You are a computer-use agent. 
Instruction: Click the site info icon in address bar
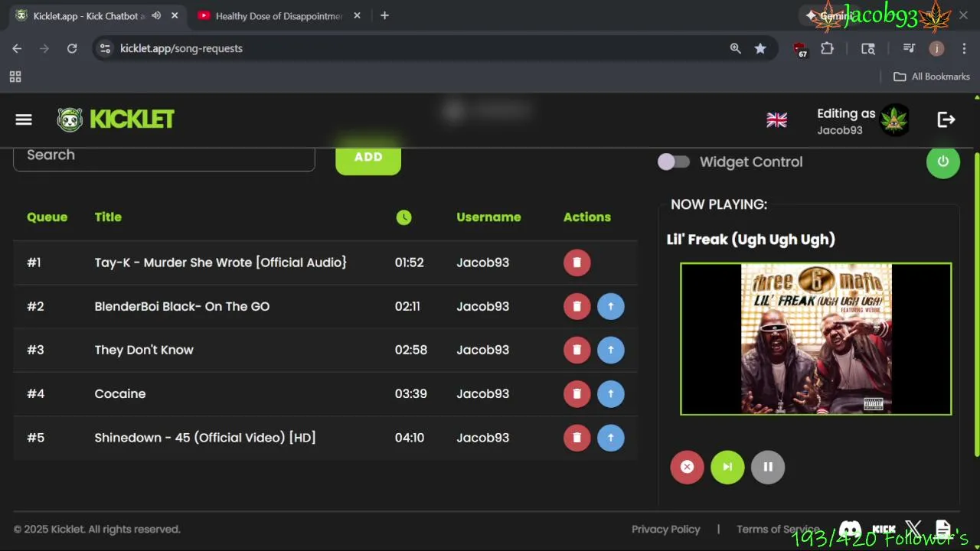106,48
